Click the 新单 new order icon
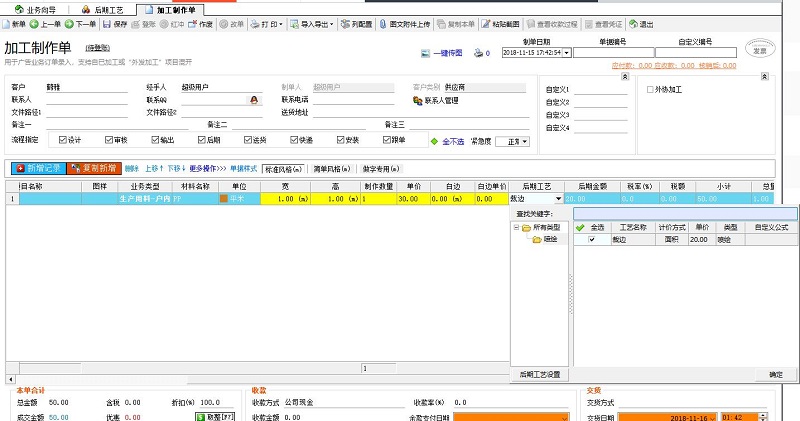This screenshot has width=800, height=421. click(6, 24)
